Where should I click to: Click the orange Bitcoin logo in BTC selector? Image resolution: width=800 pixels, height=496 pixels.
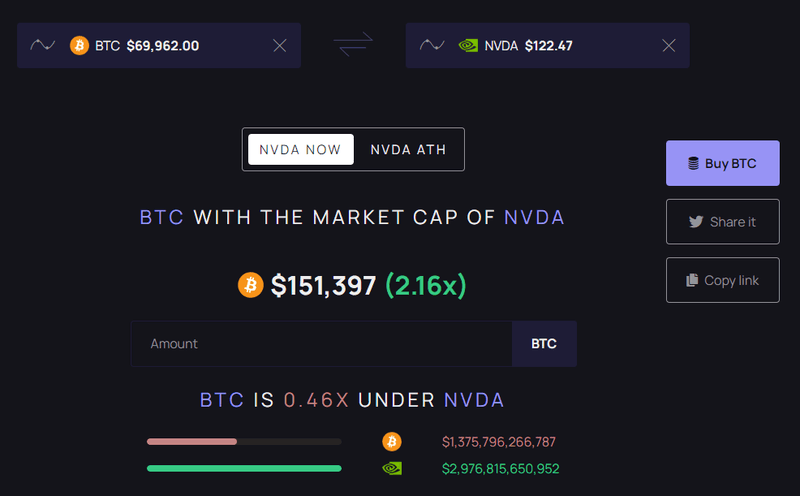click(79, 45)
